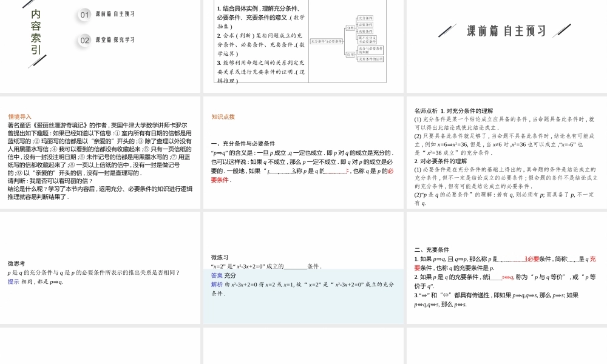
Task: Select the 必要条件 node in the concept map
Action: pos(365,24)
